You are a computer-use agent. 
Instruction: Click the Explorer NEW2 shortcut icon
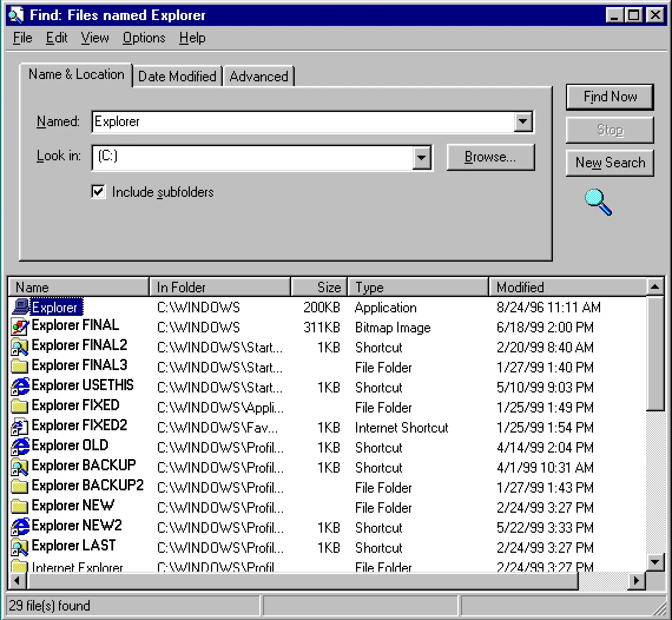19,527
